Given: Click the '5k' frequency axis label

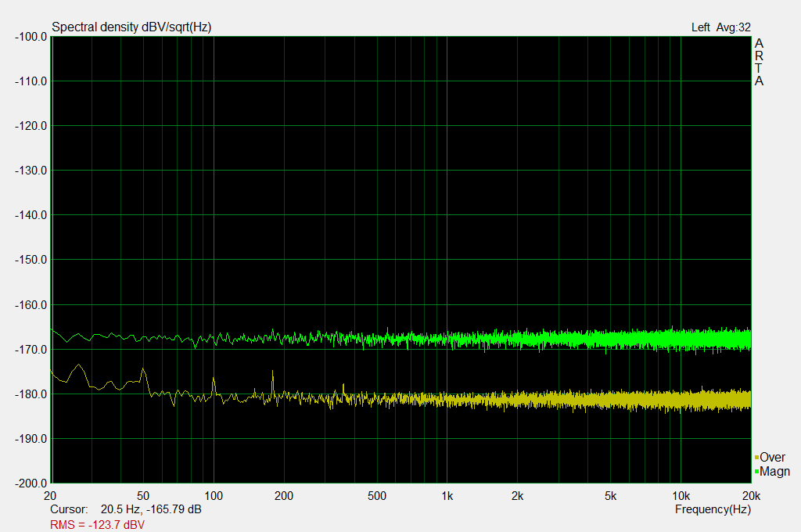Looking at the screenshot, I should click(610, 496).
